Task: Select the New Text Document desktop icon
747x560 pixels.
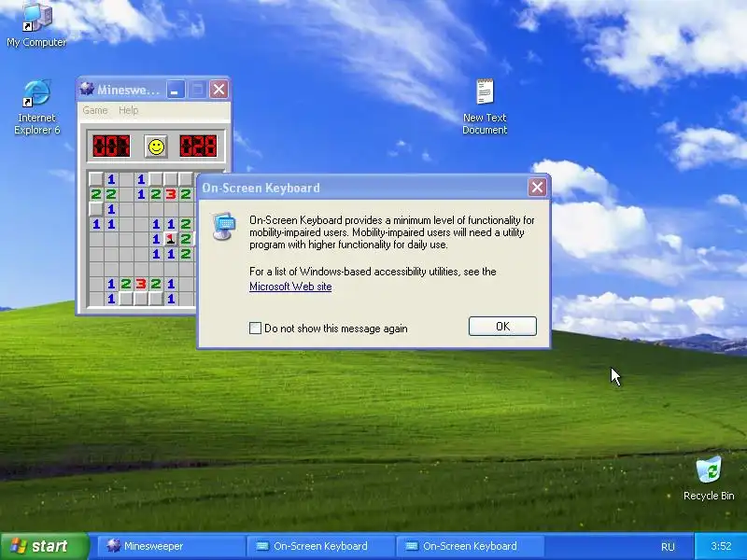Action: (x=485, y=106)
